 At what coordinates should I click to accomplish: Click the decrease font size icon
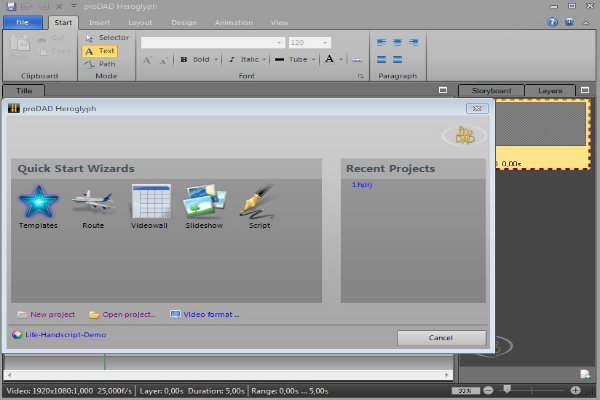click(163, 60)
